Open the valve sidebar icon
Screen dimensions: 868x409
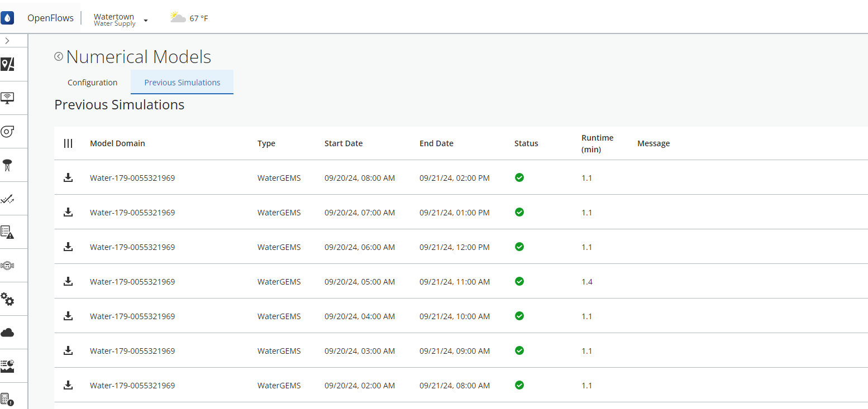click(x=7, y=266)
